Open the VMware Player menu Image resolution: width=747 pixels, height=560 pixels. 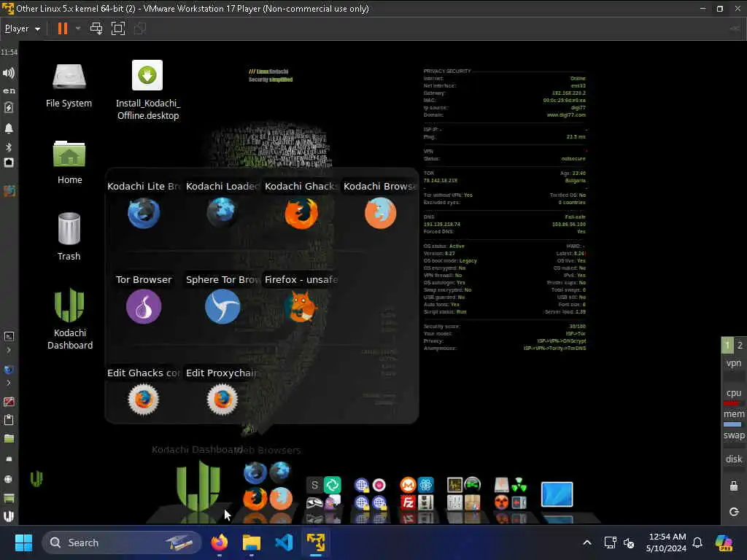(x=23, y=28)
